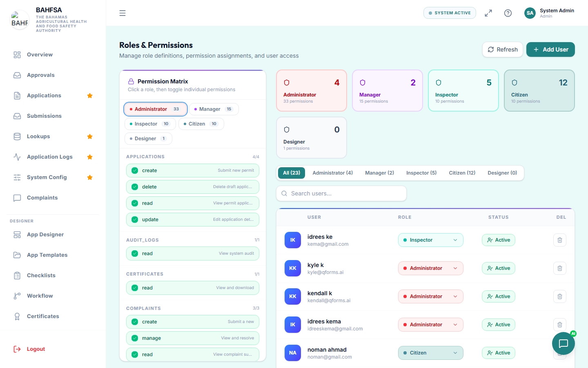Image resolution: width=588 pixels, height=368 pixels.
Task: Switch to Citizen (12) tab
Action: [x=462, y=173]
